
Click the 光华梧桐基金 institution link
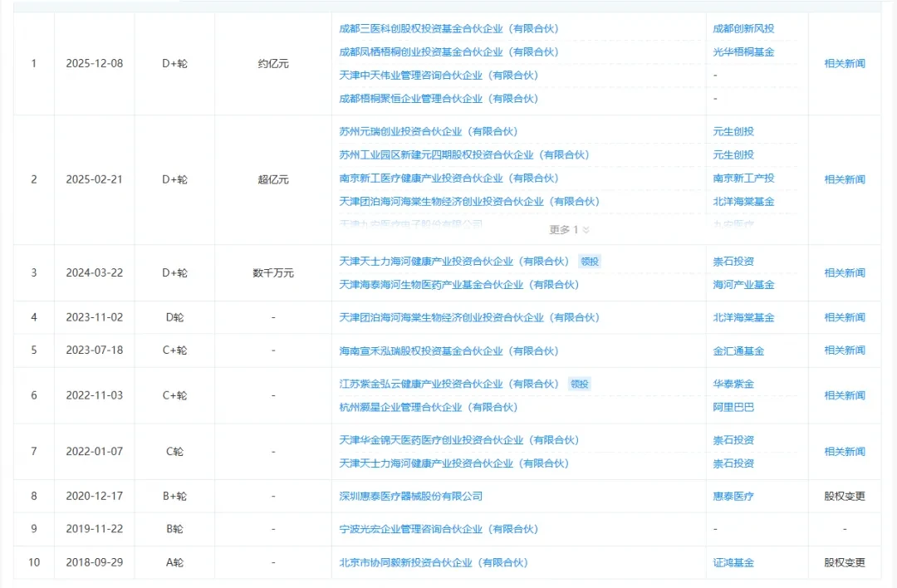(743, 52)
